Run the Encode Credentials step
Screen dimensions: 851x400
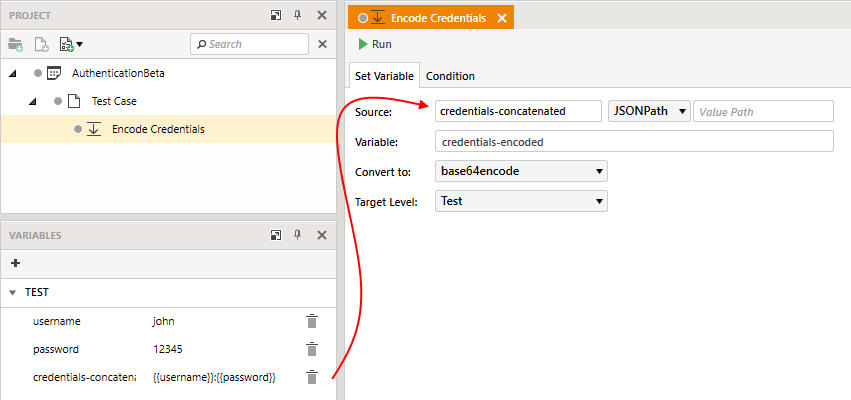[375, 45]
